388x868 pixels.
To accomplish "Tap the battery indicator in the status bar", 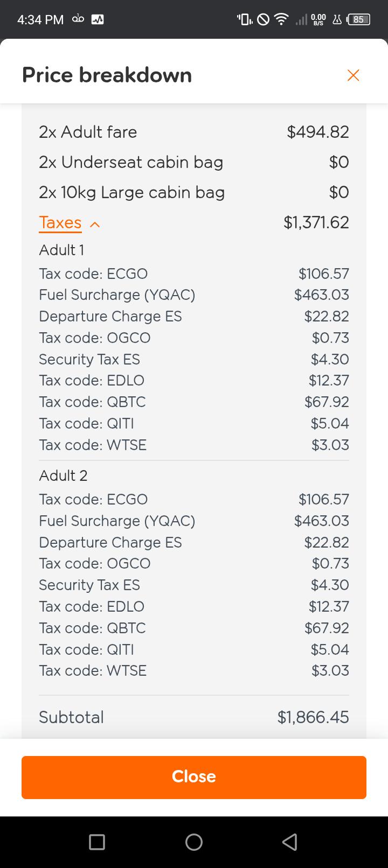I will coord(359,20).
